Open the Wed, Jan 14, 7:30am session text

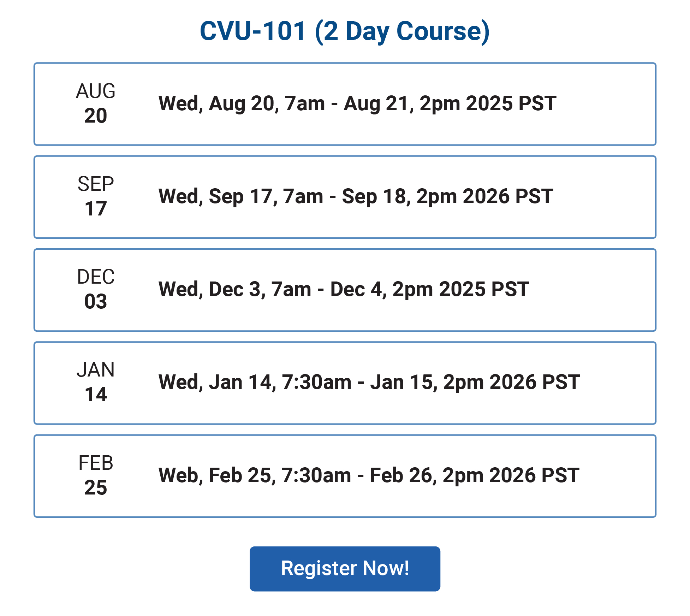tap(369, 382)
